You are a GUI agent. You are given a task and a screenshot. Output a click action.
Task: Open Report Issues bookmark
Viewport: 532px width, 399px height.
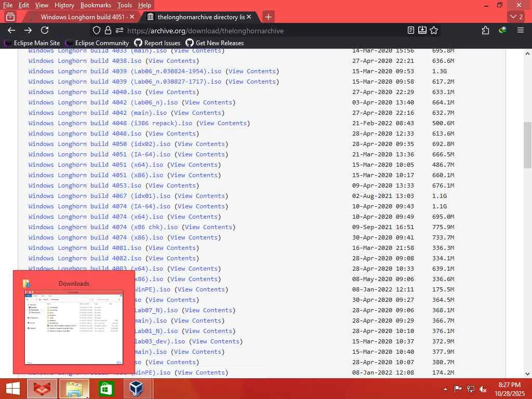(x=157, y=43)
